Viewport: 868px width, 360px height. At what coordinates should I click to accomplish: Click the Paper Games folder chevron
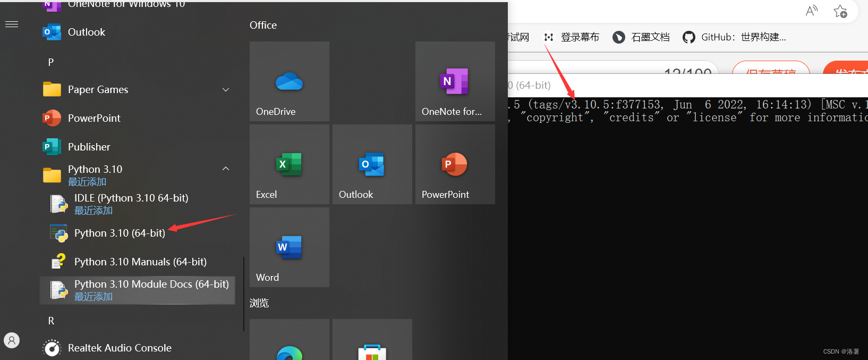coord(226,90)
